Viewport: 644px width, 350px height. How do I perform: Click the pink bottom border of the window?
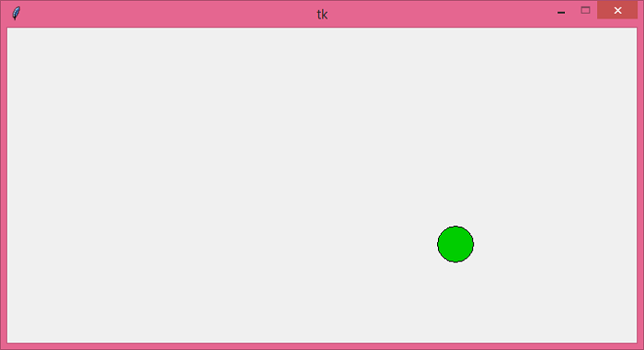pos(322,346)
